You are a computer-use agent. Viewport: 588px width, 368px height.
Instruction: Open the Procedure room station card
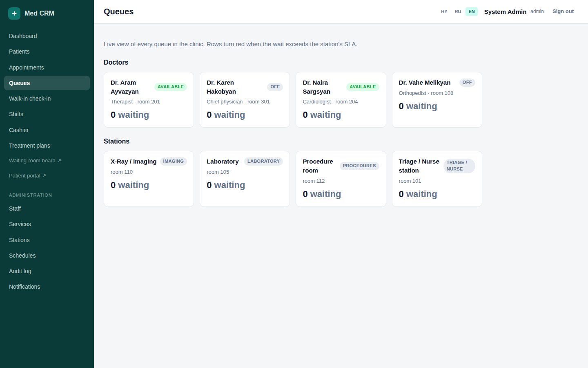click(x=341, y=179)
